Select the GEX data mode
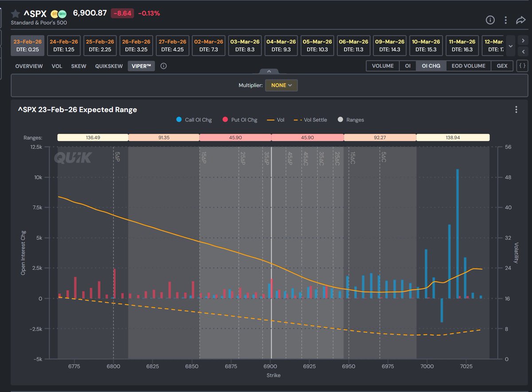 502,66
